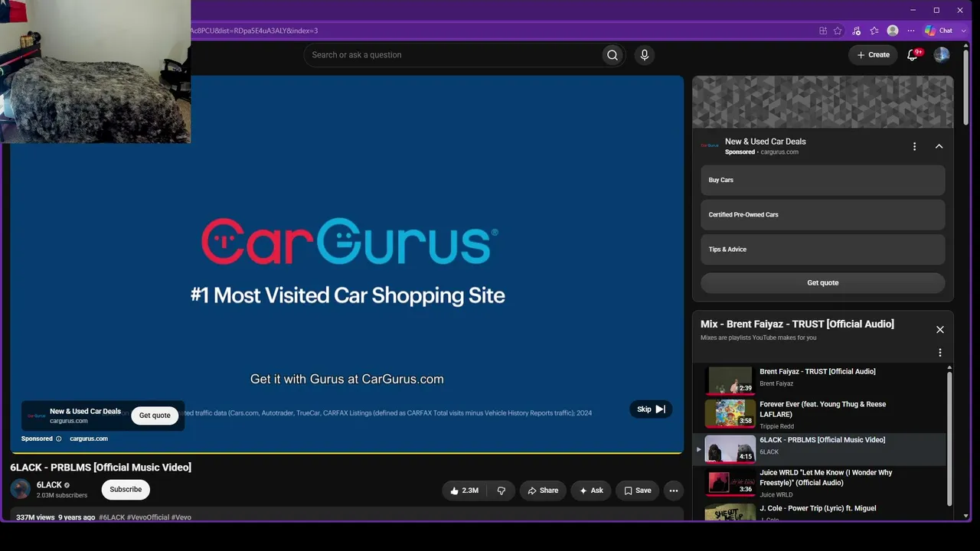This screenshot has width=980, height=551.
Task: Click 'Brent Faiyaz - TRUST [Official Audio]' row title
Action: (x=818, y=372)
